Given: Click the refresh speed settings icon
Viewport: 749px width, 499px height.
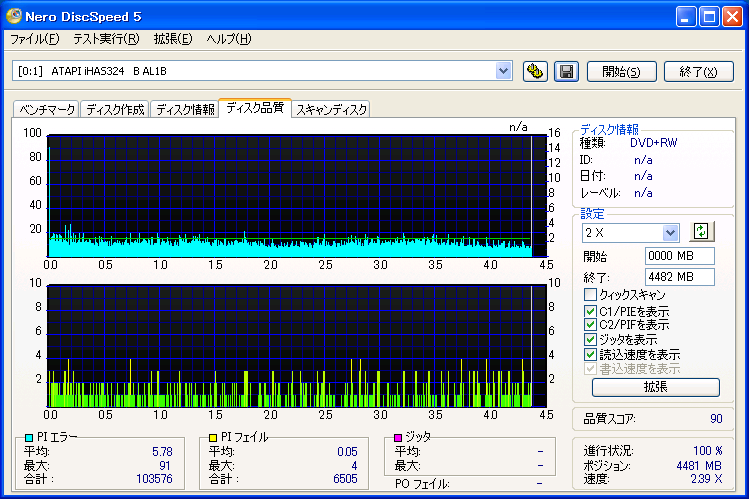Looking at the screenshot, I should pos(701,232).
